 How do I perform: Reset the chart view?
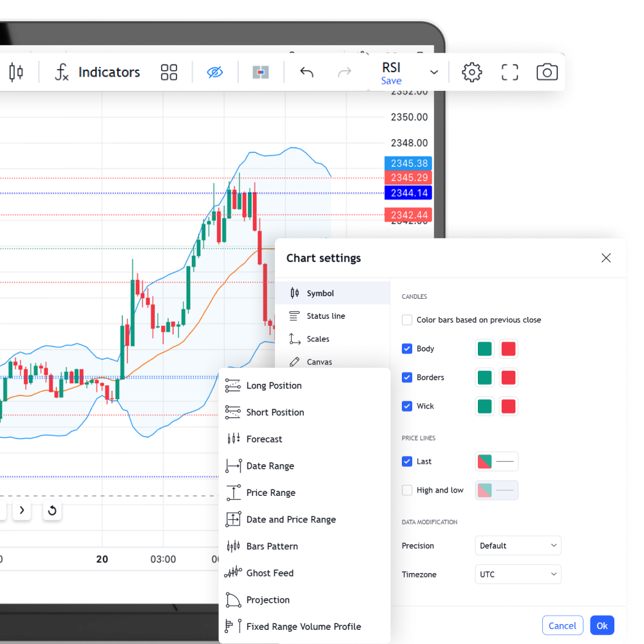pyautogui.click(x=52, y=510)
